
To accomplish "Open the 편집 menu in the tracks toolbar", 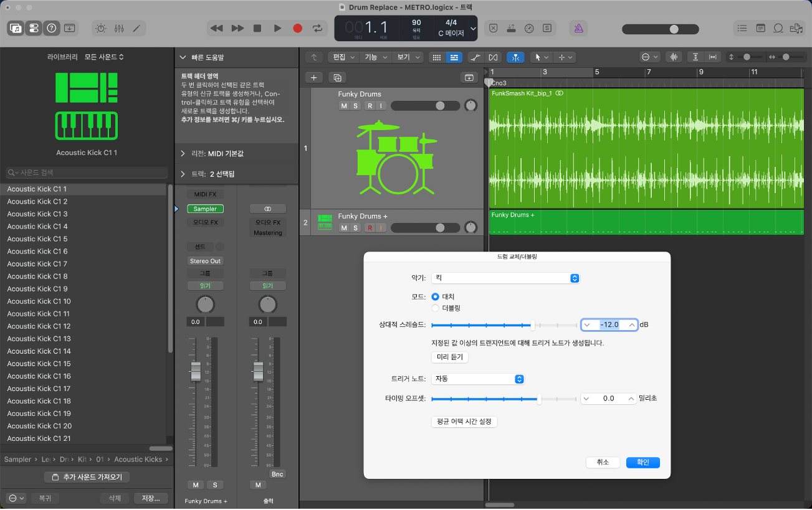I will click(343, 57).
